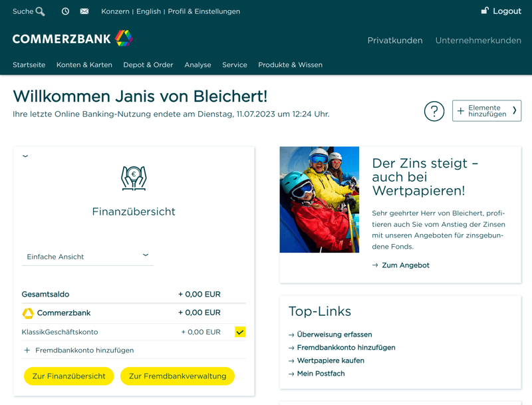532x405 pixels.
Task: Expand the Elemente hinzufügen button
Action: pyautogui.click(x=486, y=111)
